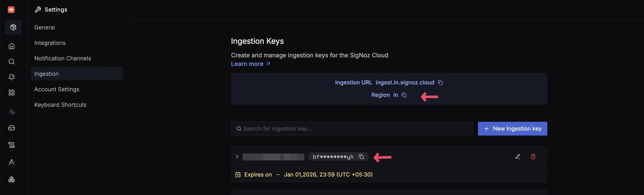Open Keyboard Shortcuts settings
The image size is (644, 195).
(x=60, y=105)
